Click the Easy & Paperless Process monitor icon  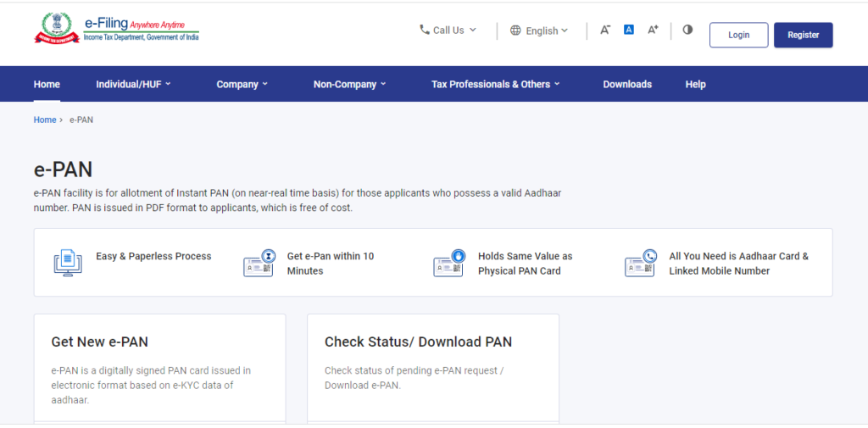tap(68, 263)
